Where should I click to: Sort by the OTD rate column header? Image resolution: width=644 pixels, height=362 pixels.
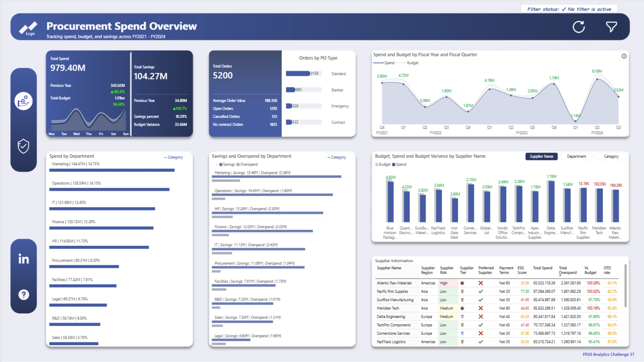coord(607,270)
